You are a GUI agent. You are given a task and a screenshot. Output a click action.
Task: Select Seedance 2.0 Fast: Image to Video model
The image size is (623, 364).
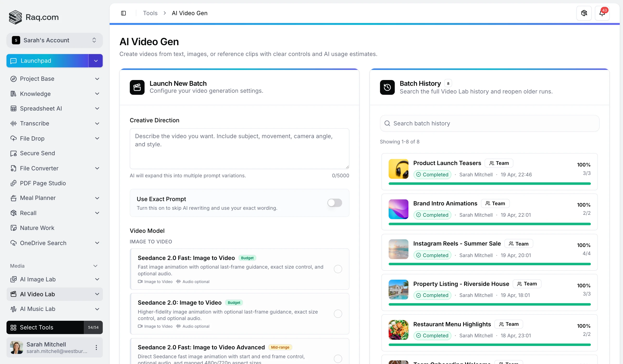pos(338,269)
